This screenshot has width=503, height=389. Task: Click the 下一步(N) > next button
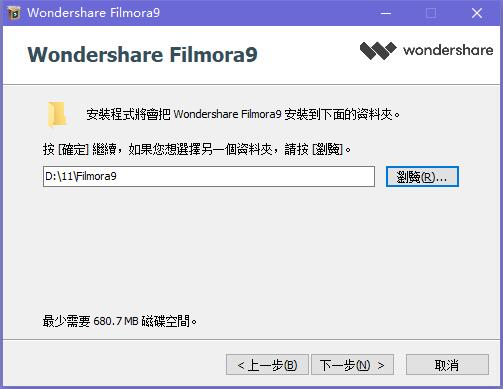coord(352,365)
